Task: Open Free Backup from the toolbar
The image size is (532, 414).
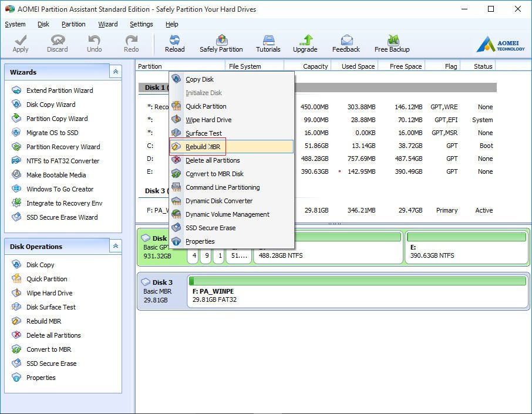Action: coord(391,42)
